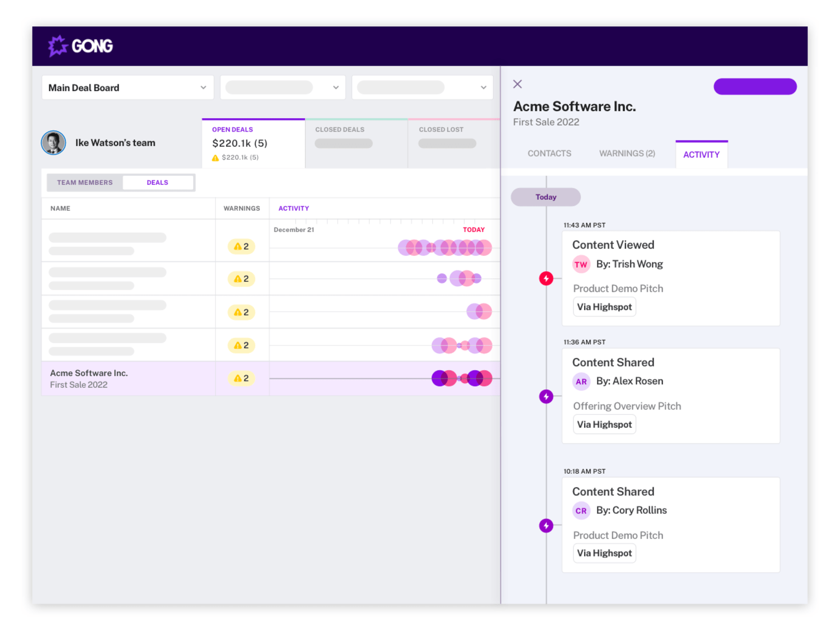Click Acme Software activity bubbles on timeline
Screen dimensions: 840x639
461,379
